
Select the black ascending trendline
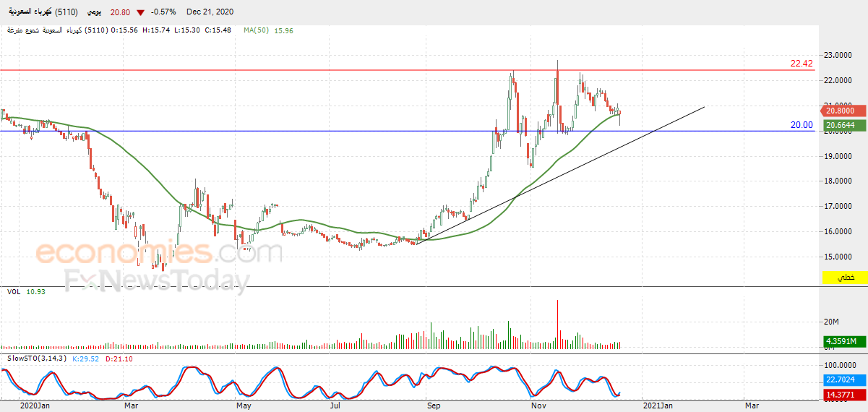tap(560, 176)
